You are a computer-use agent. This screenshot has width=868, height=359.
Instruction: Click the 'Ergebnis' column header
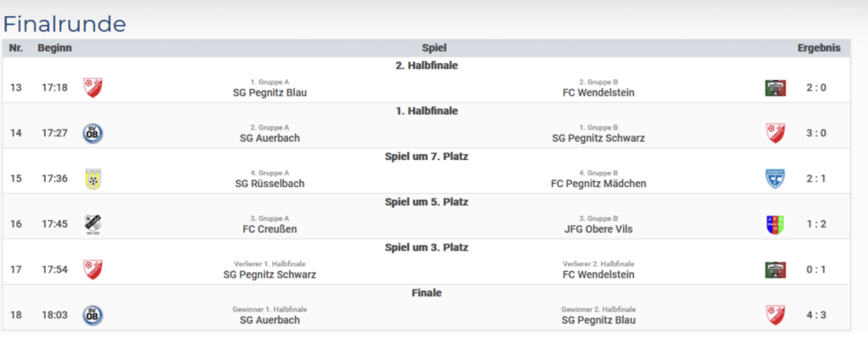tap(818, 48)
